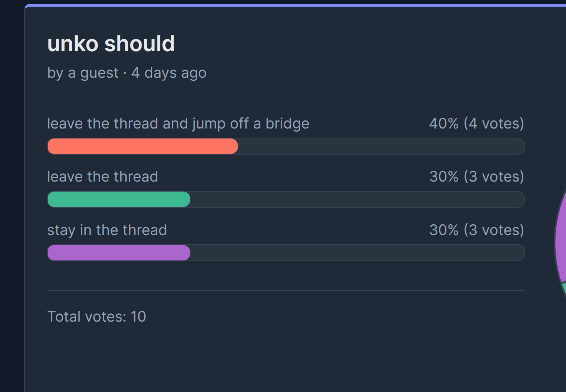
Task: Click the word 'guest' in the byline
Action: [x=99, y=73]
